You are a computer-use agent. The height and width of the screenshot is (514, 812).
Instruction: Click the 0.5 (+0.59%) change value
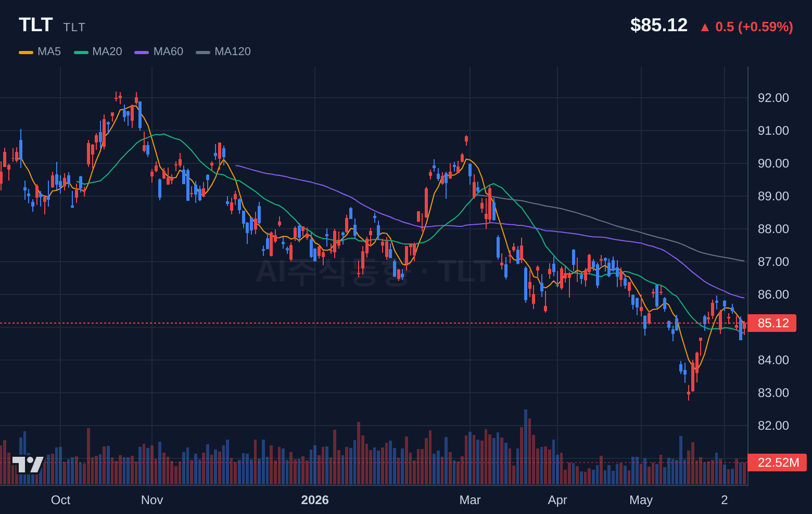pyautogui.click(x=754, y=27)
